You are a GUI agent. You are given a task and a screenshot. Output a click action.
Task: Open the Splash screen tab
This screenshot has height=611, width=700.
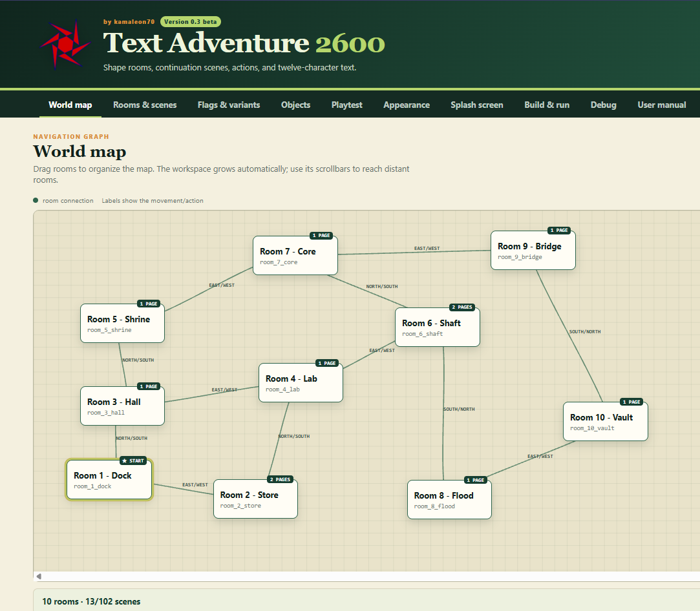click(x=476, y=105)
